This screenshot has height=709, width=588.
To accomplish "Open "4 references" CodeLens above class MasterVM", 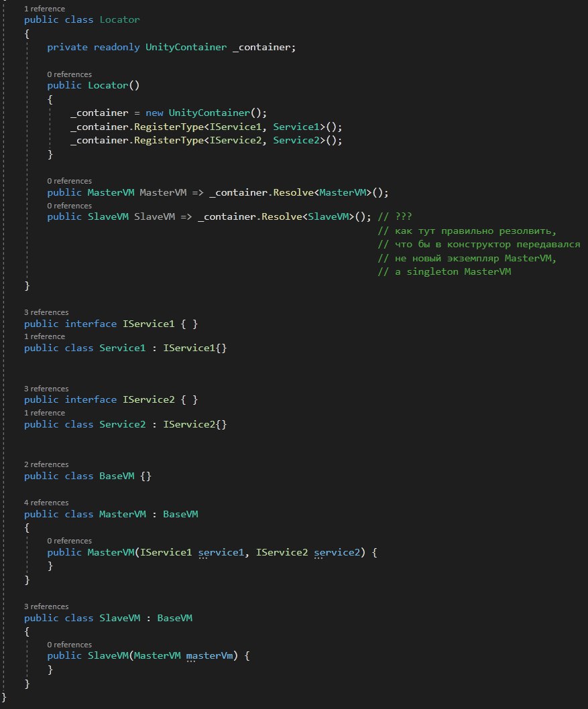I will 46,503.
